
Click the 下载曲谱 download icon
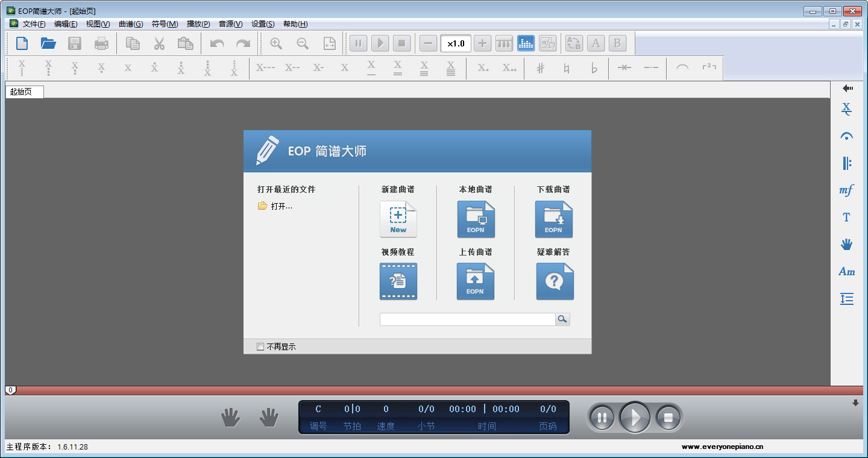coord(554,219)
